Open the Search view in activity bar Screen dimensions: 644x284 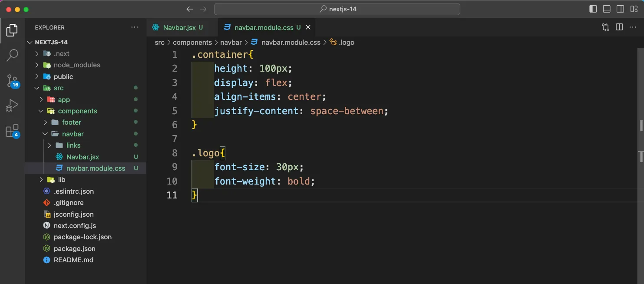click(12, 55)
